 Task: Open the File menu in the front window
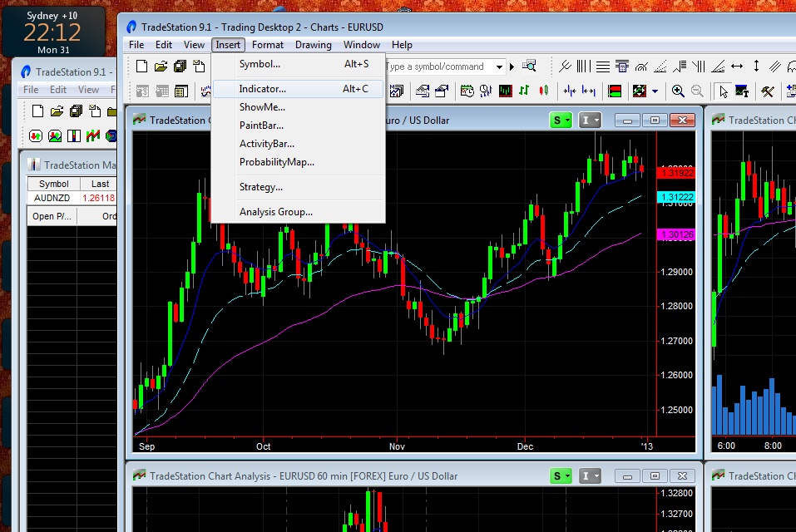pos(136,45)
